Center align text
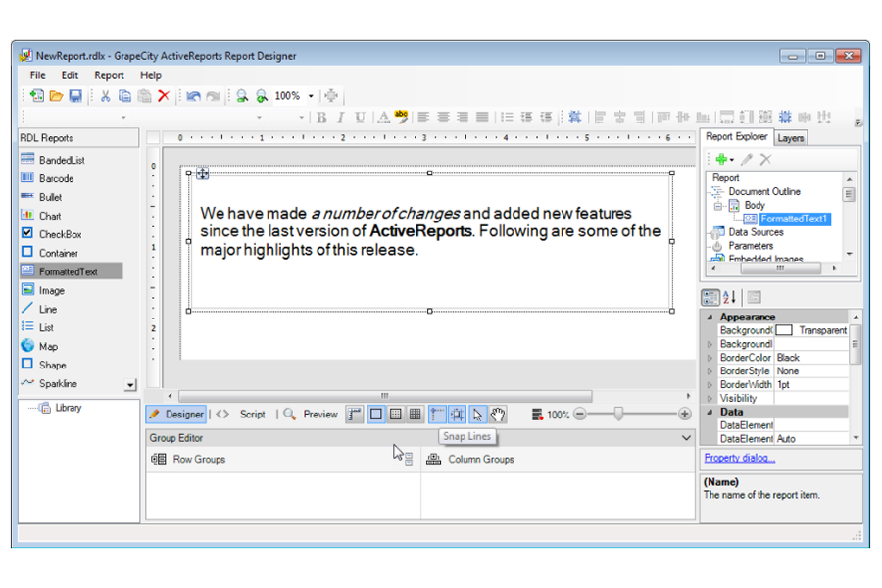Image resolution: width=882 pixels, height=588 pixels. [443, 117]
